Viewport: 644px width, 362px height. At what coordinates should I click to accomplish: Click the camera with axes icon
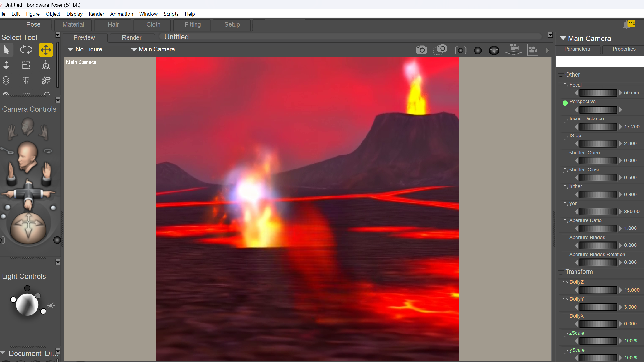(x=532, y=50)
